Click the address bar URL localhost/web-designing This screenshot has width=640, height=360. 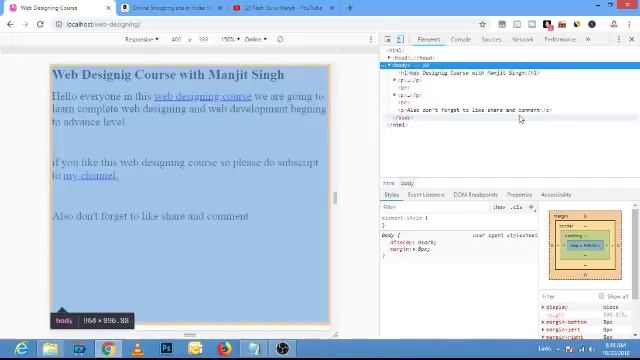(103, 24)
